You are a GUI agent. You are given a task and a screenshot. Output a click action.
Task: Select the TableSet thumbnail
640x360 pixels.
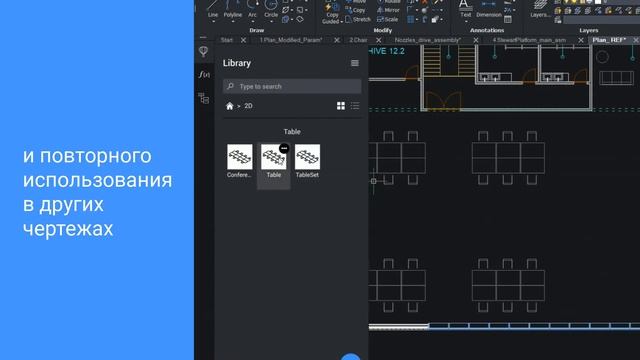pos(307,157)
